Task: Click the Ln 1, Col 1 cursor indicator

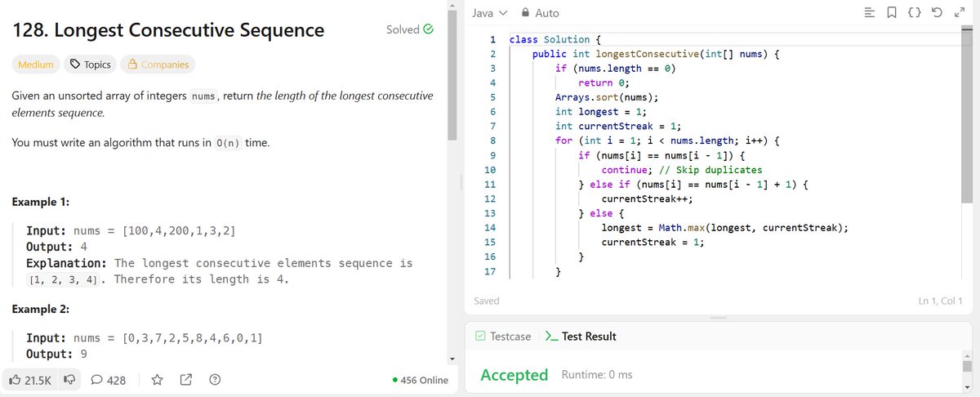Action: click(942, 301)
